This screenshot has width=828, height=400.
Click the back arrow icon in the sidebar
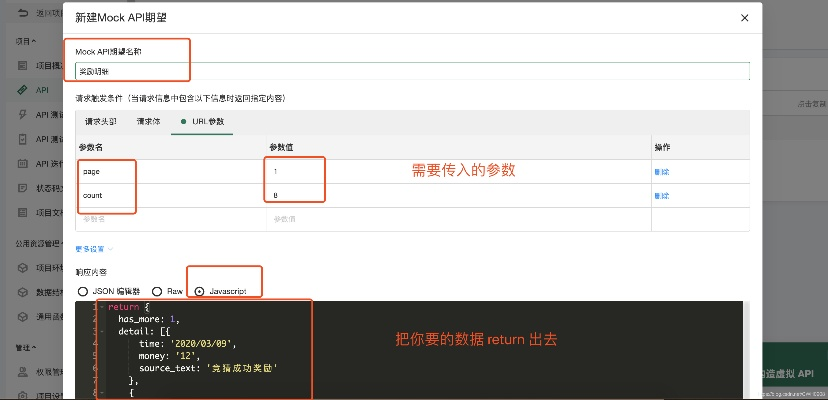click(22, 14)
